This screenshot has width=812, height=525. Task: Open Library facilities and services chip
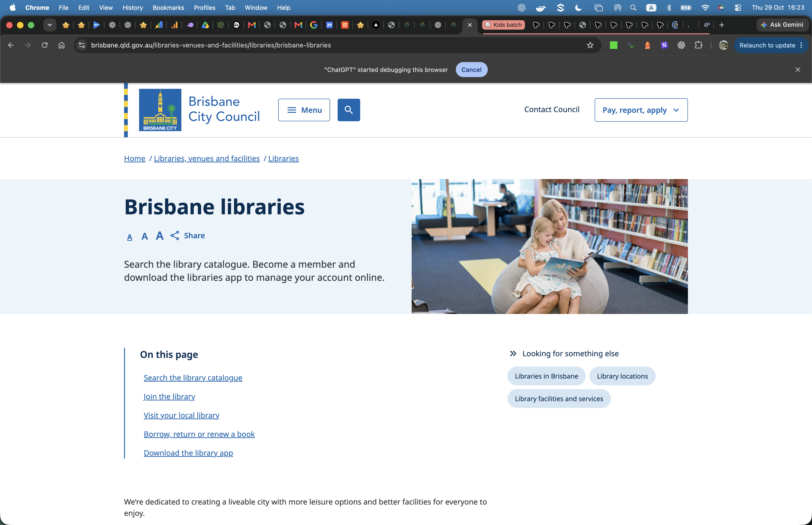click(x=559, y=399)
